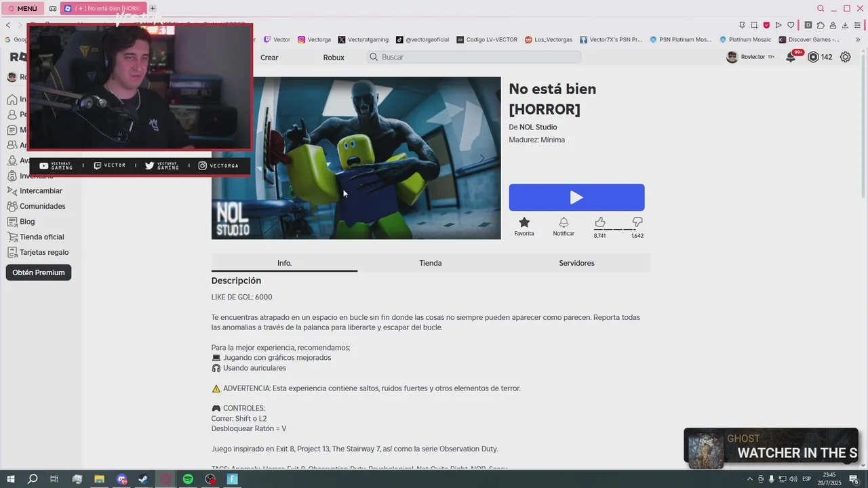Open browser tab search magnifier

(821, 8)
